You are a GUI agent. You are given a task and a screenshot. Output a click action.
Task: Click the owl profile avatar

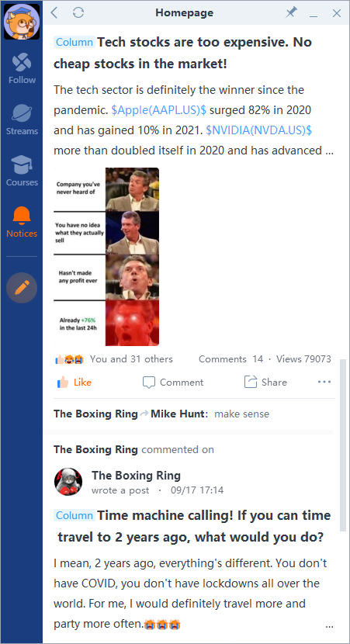click(x=22, y=22)
